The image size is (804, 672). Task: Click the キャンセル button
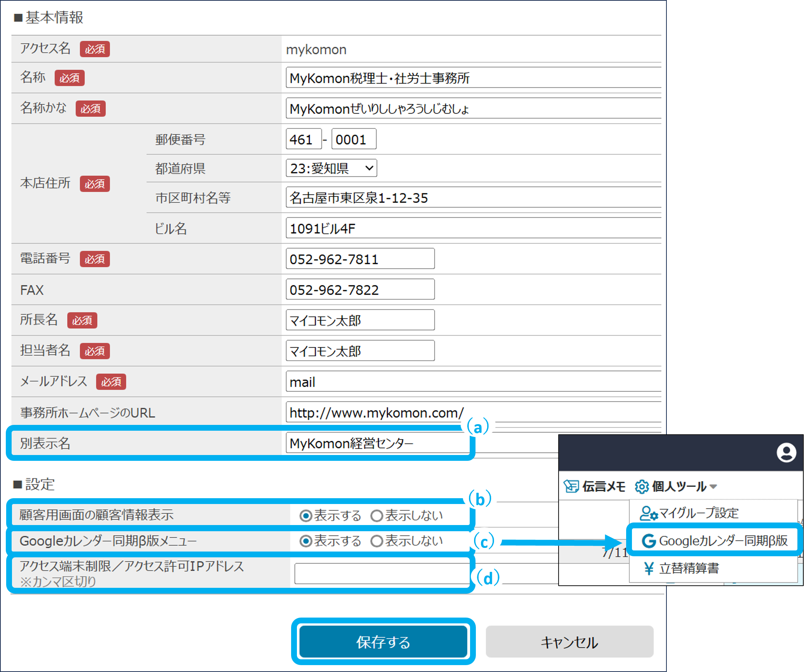tap(569, 642)
